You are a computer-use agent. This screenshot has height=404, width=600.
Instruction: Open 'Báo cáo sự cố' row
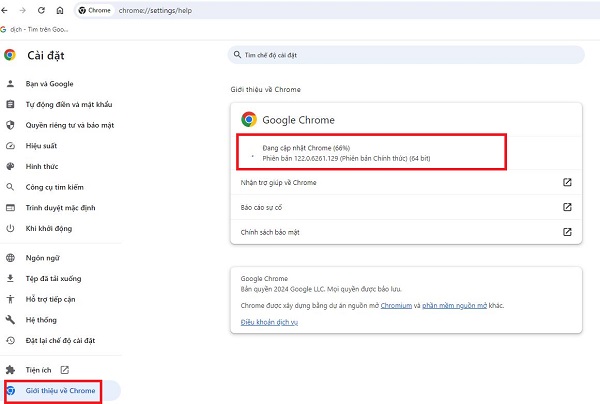[406, 207]
